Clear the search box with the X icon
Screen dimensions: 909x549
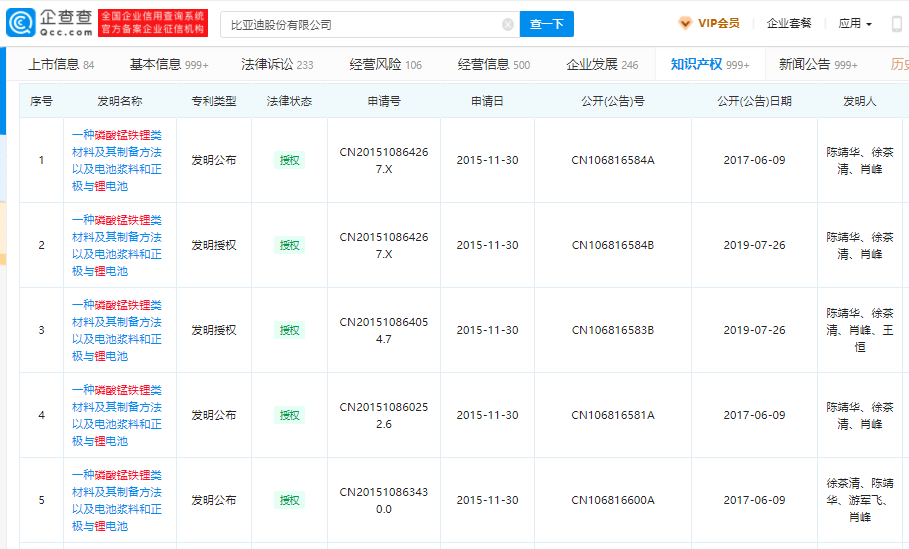pyautogui.click(x=508, y=25)
